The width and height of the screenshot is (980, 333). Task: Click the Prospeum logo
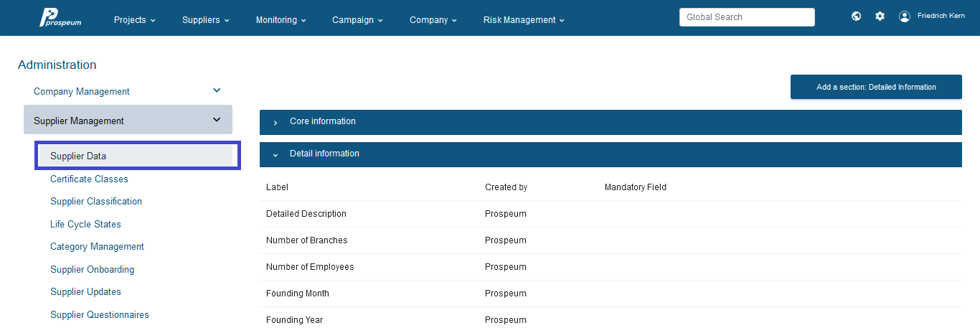coord(60,18)
